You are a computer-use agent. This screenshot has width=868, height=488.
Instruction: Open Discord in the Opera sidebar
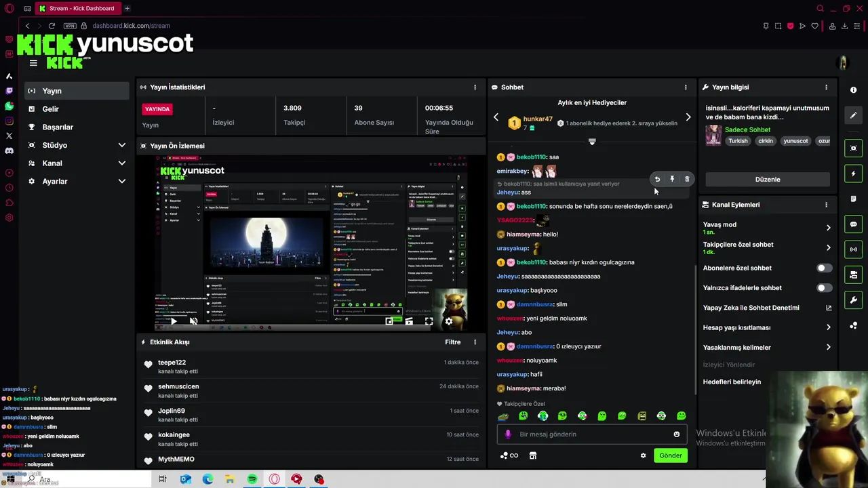tap(9, 150)
